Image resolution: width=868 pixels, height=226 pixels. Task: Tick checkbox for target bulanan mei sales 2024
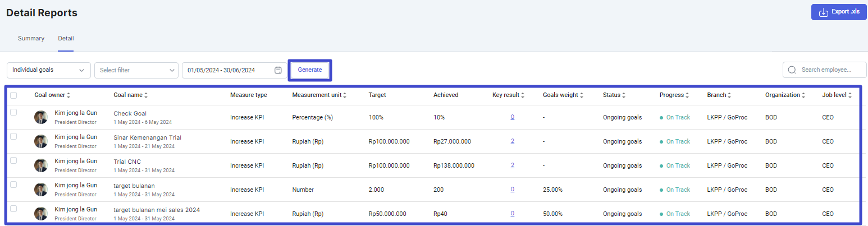click(x=13, y=209)
